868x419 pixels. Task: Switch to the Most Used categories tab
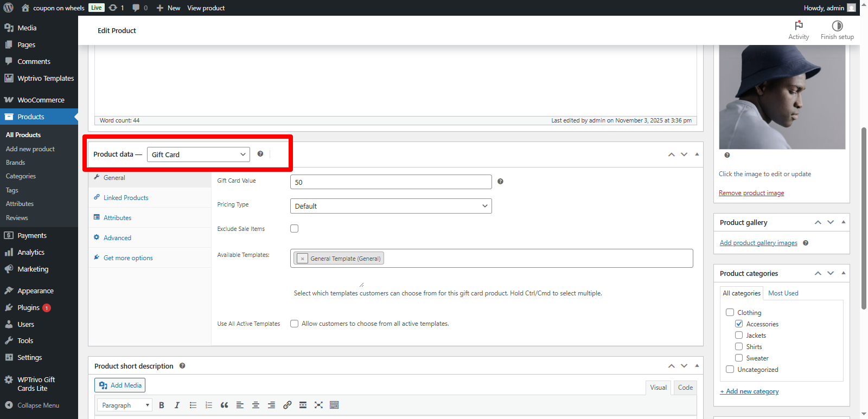pos(783,293)
